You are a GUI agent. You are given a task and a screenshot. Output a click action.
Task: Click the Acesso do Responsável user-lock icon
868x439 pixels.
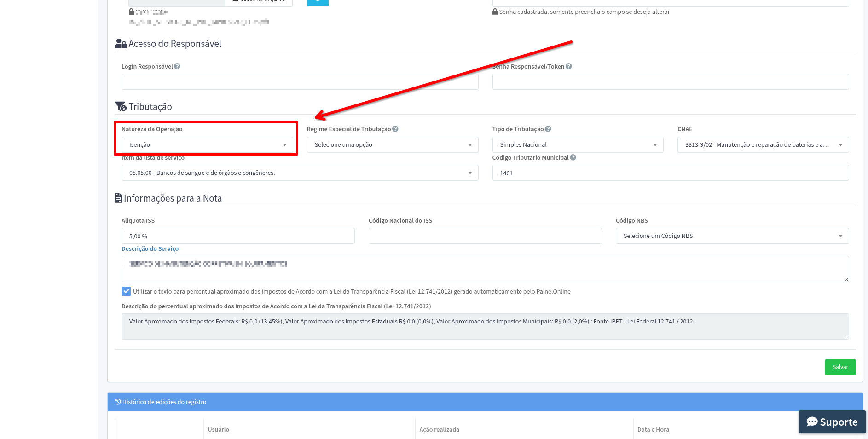(121, 44)
